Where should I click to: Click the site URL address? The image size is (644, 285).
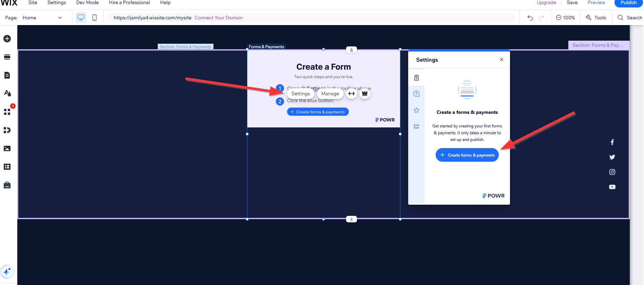coord(152,18)
